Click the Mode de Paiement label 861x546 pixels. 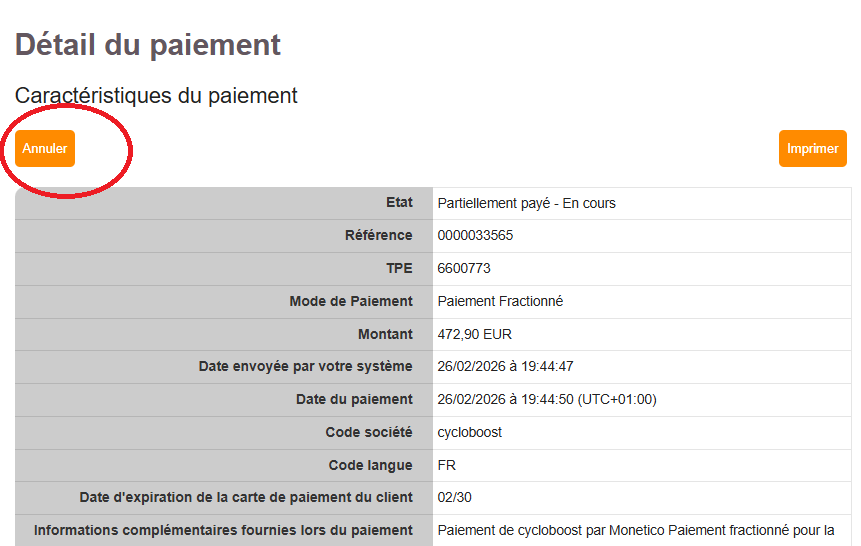tap(351, 301)
